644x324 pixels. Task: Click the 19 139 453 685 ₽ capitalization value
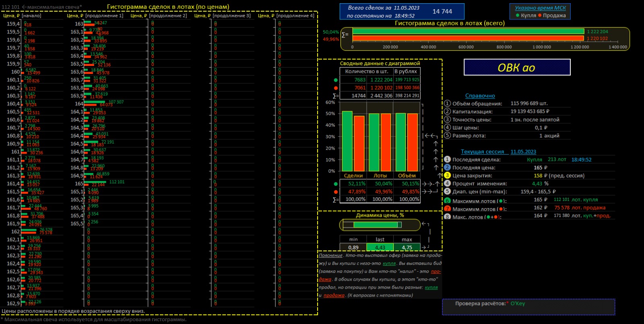(530, 111)
